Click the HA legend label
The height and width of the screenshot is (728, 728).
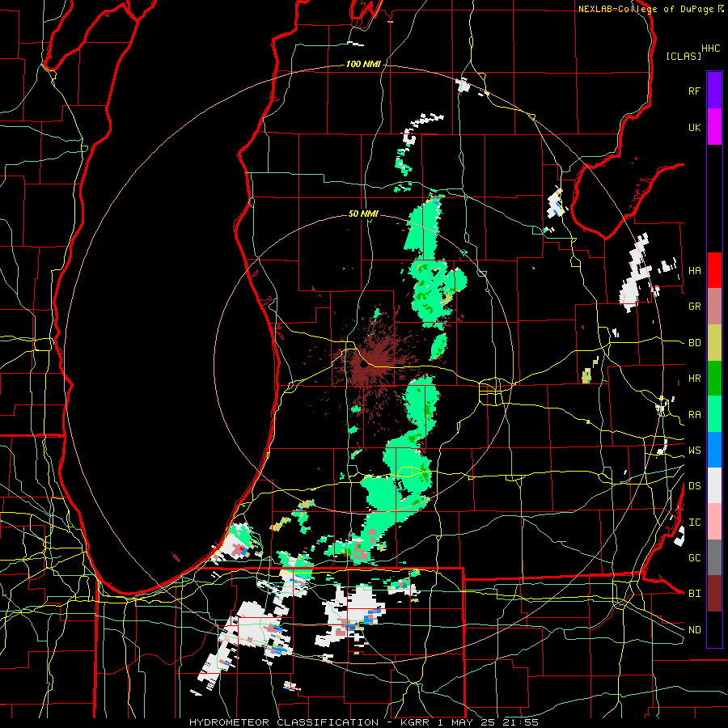[694, 271]
